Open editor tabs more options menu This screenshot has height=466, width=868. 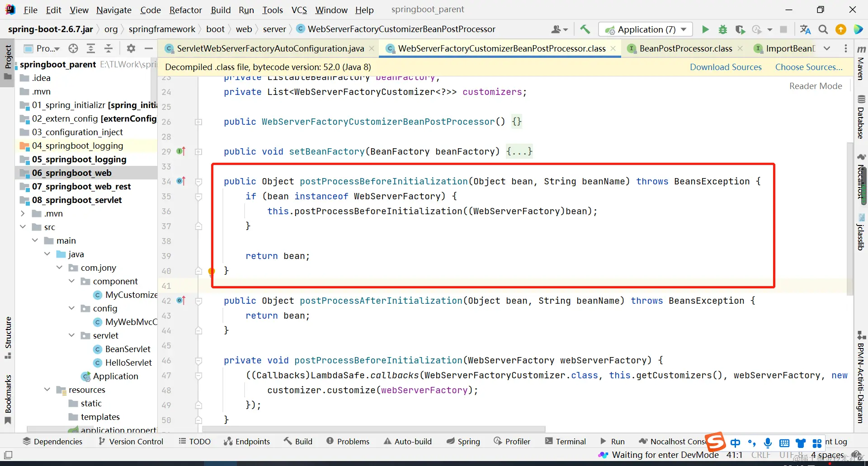tap(846, 48)
